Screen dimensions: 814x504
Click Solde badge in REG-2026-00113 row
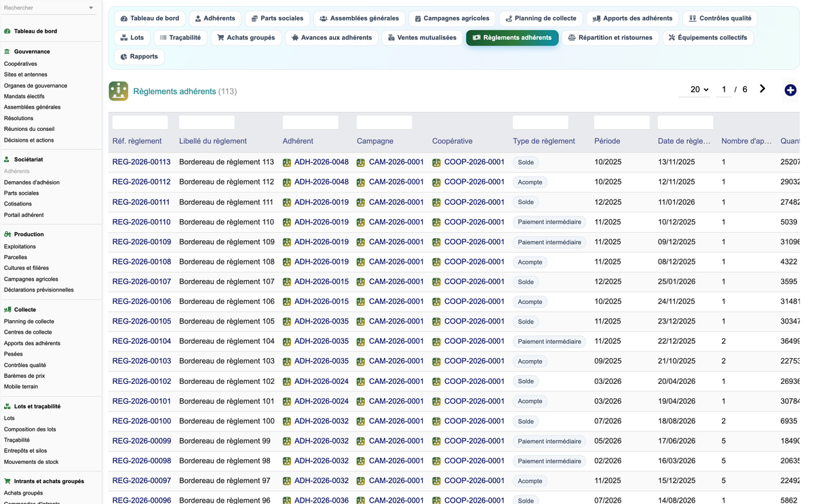(526, 163)
